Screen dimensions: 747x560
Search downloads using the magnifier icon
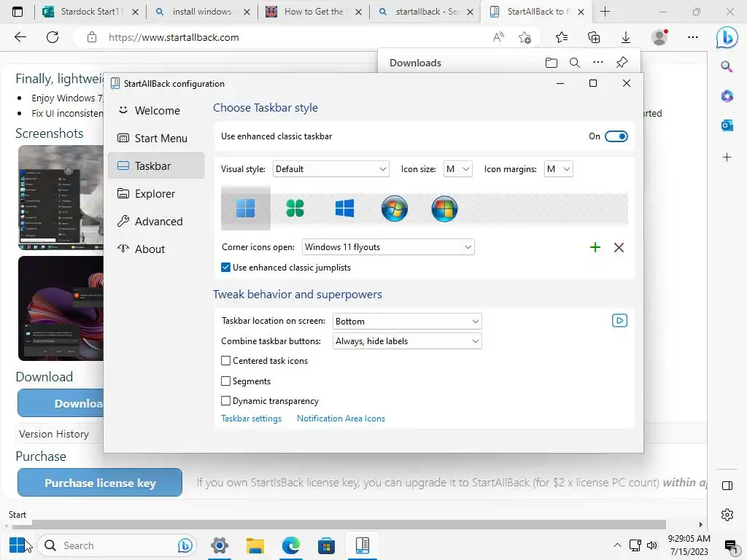coord(575,63)
